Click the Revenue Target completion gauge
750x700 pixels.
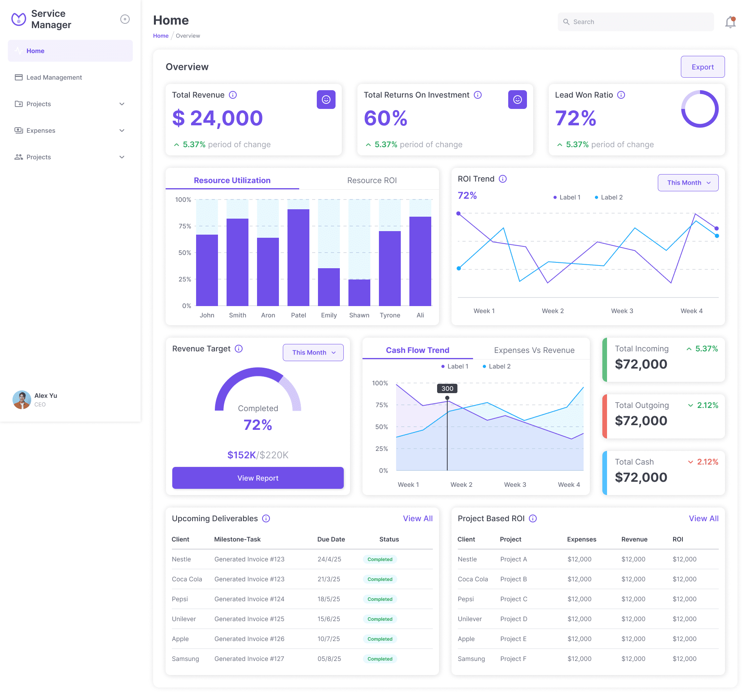pyautogui.click(x=258, y=390)
